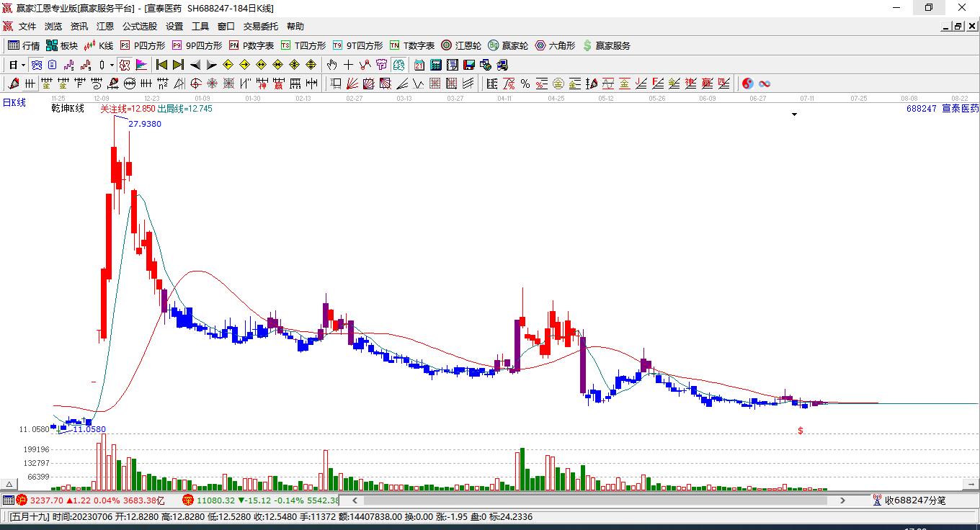Click the up arrow at chart bottom-left

(x=10, y=484)
